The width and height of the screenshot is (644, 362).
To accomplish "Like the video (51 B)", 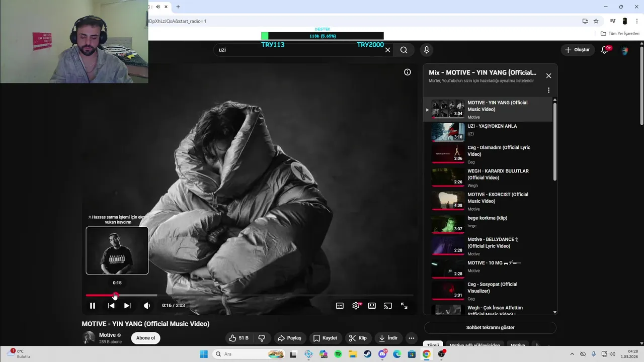I will tap(238, 338).
